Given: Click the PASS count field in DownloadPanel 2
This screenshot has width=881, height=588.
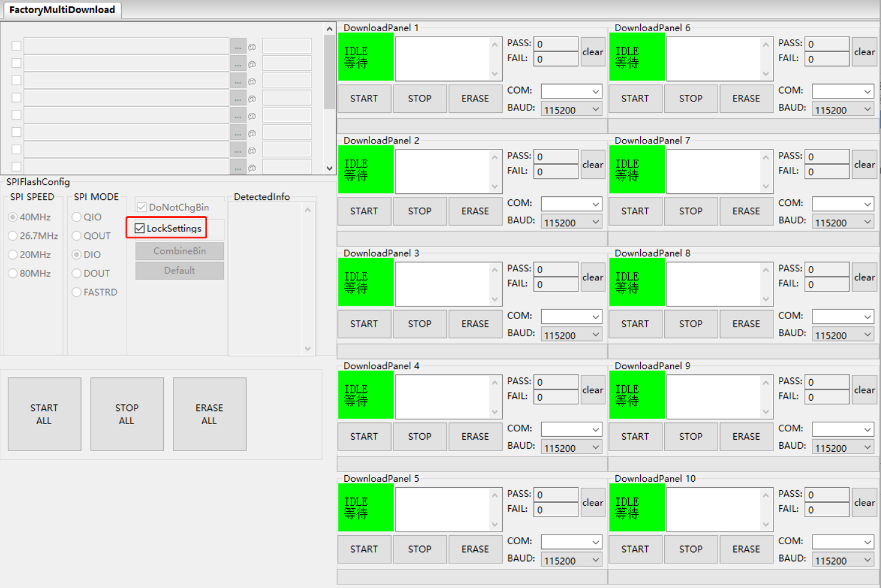Looking at the screenshot, I should point(556,157).
